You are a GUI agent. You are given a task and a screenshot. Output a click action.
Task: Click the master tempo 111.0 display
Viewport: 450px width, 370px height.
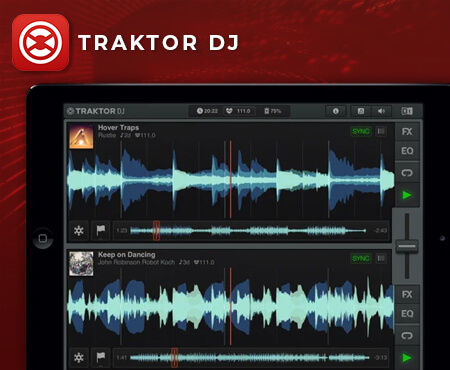click(238, 111)
